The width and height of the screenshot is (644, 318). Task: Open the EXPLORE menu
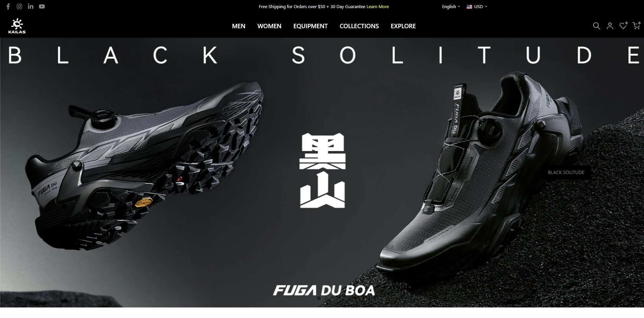pyautogui.click(x=403, y=26)
